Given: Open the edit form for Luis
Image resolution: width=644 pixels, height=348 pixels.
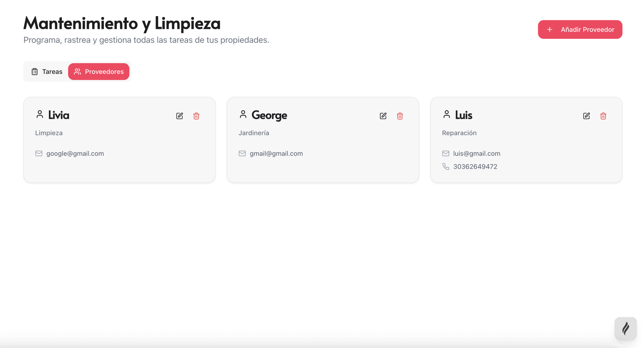Looking at the screenshot, I should click(x=586, y=116).
